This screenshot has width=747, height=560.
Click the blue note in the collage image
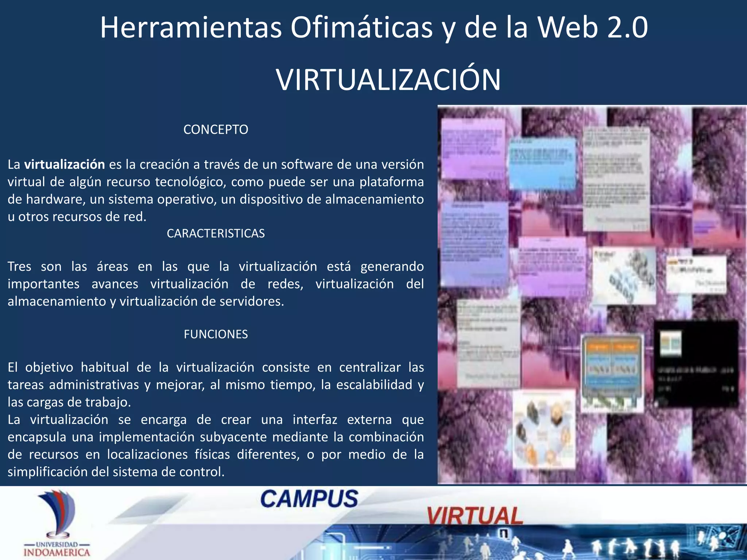click(x=542, y=164)
